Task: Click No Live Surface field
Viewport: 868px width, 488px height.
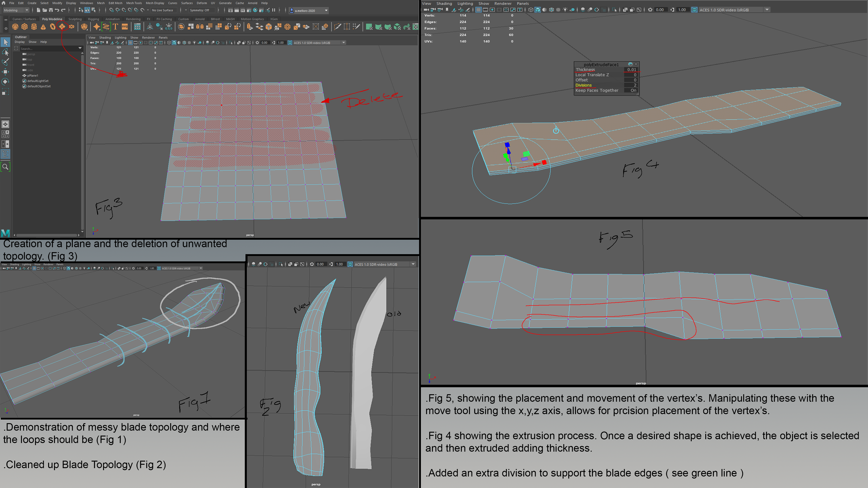Action: click(x=163, y=10)
